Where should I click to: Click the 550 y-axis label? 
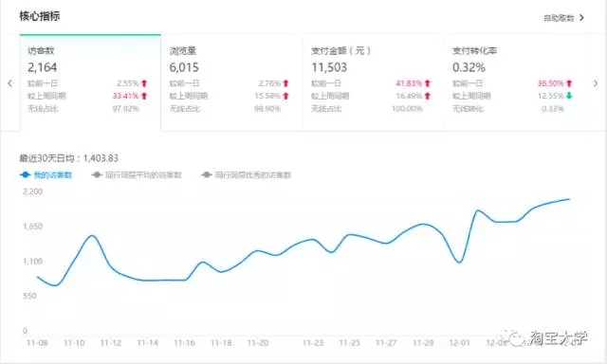coord(29,296)
